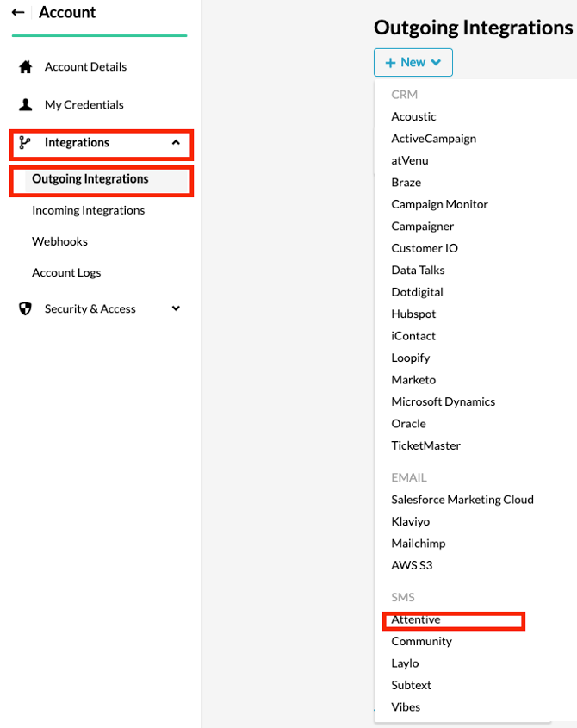Collapse the Integrations section chevron
Screen dimensions: 577x728
point(176,143)
